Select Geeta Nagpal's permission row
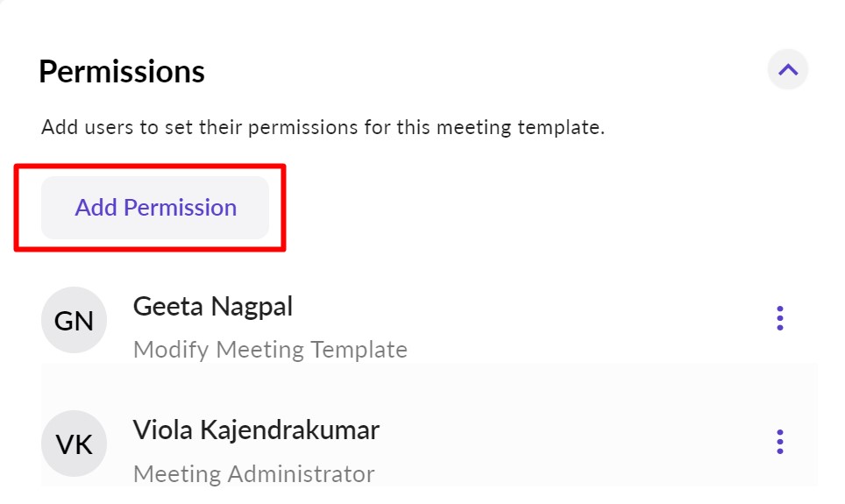 coord(526,326)
